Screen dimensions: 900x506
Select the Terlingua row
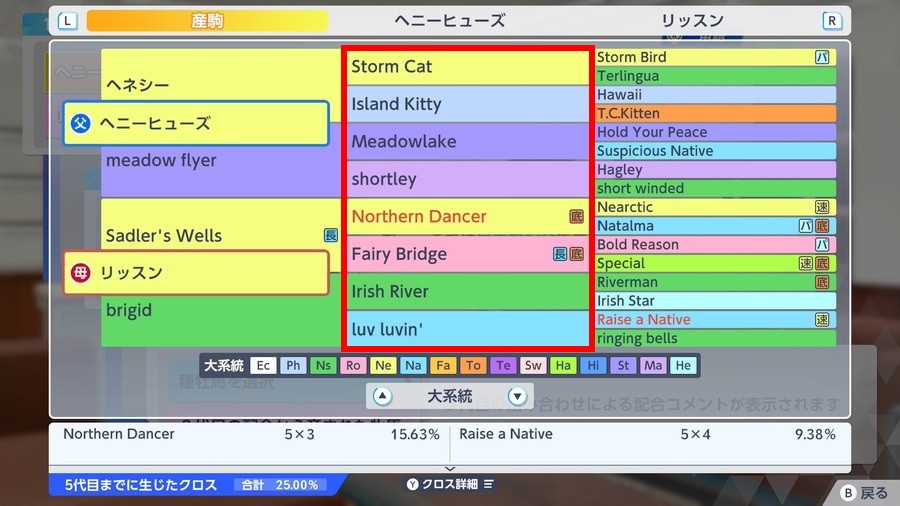tap(716, 76)
